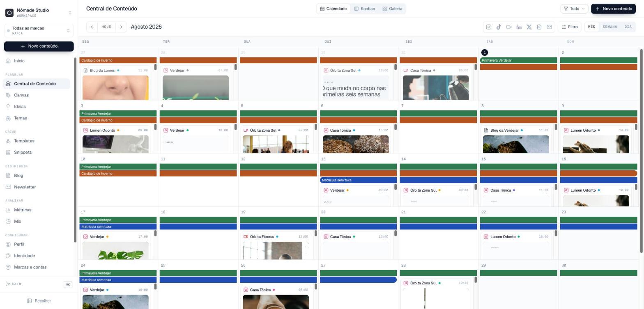Image resolution: width=644 pixels, height=309 pixels.
Task: Click the green Primavera Verdejar bar on August 1
Action: [x=518, y=60]
